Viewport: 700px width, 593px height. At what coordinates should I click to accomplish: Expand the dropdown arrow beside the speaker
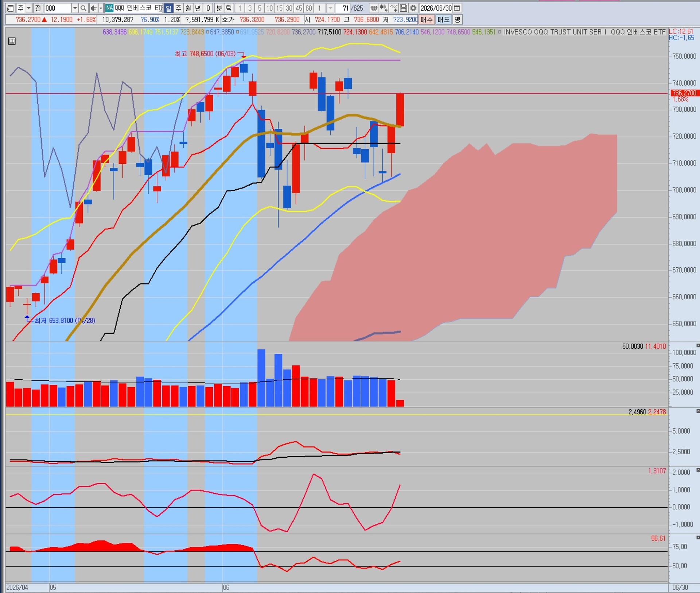(101, 8)
